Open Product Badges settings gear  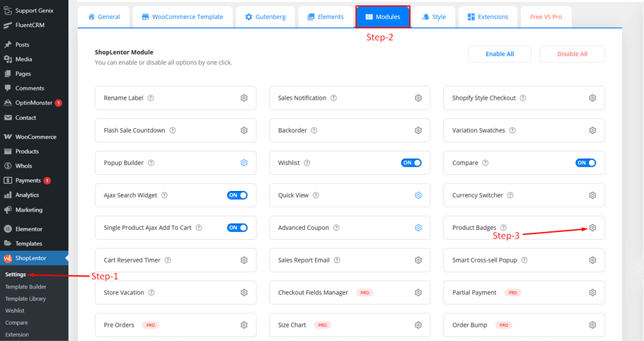point(592,228)
